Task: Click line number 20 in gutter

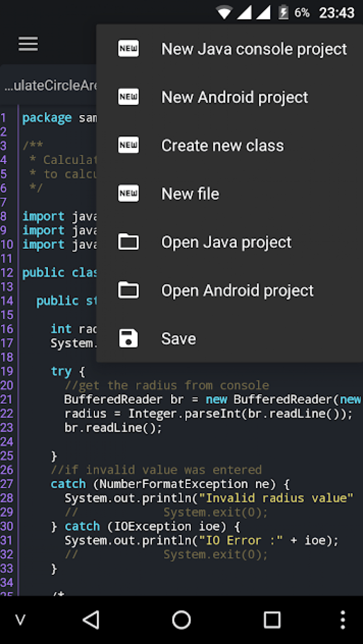Action: (7, 385)
